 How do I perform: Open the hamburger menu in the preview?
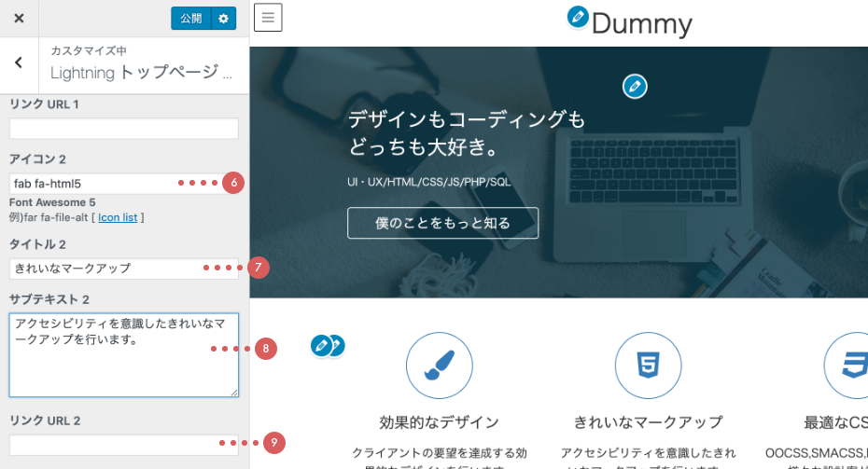[268, 17]
